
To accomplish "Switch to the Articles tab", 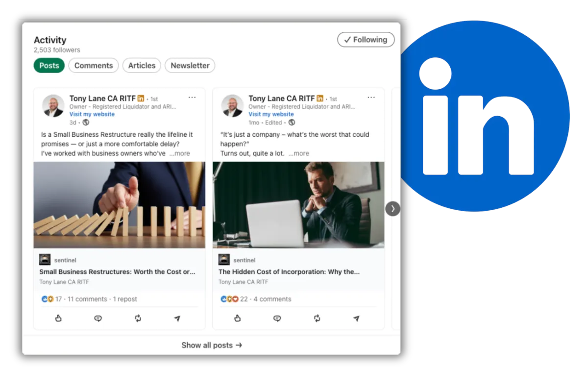I will [142, 65].
